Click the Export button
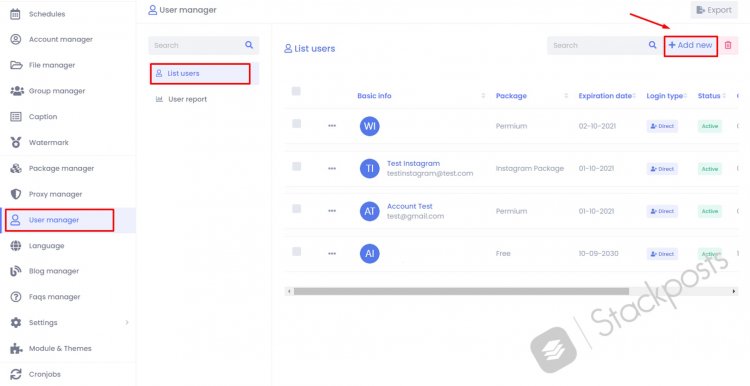This screenshot has height=386, width=750. point(714,10)
